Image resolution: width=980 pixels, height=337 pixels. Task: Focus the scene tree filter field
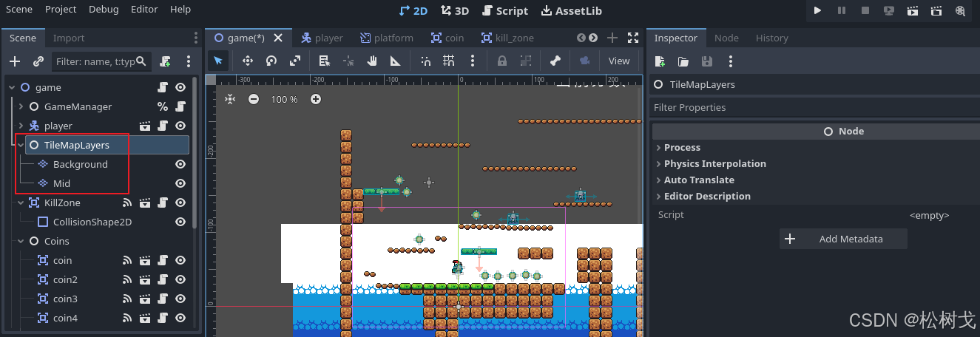click(x=101, y=61)
